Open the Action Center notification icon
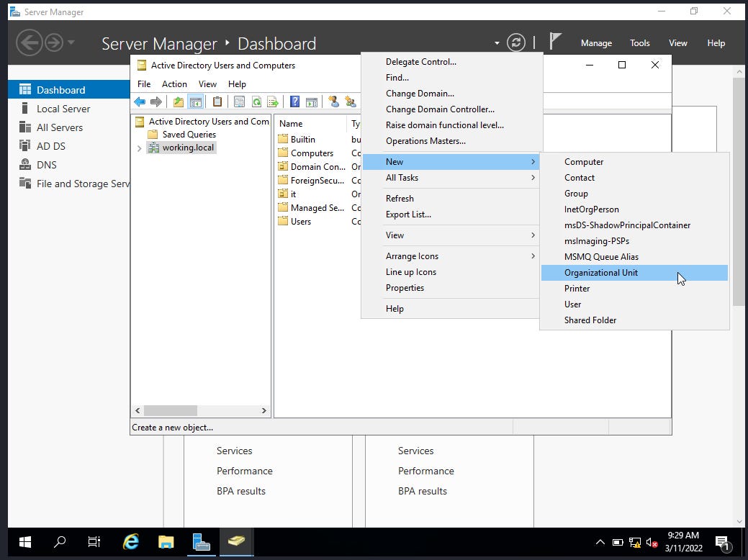The image size is (748, 560). click(x=724, y=542)
